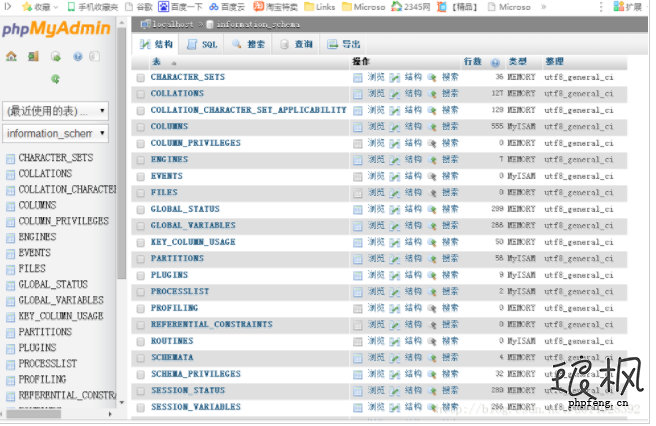Viewport: 656px width, 426px height.
Task: Tick the CHARACTER_SETS row checkbox
Action: (x=141, y=78)
